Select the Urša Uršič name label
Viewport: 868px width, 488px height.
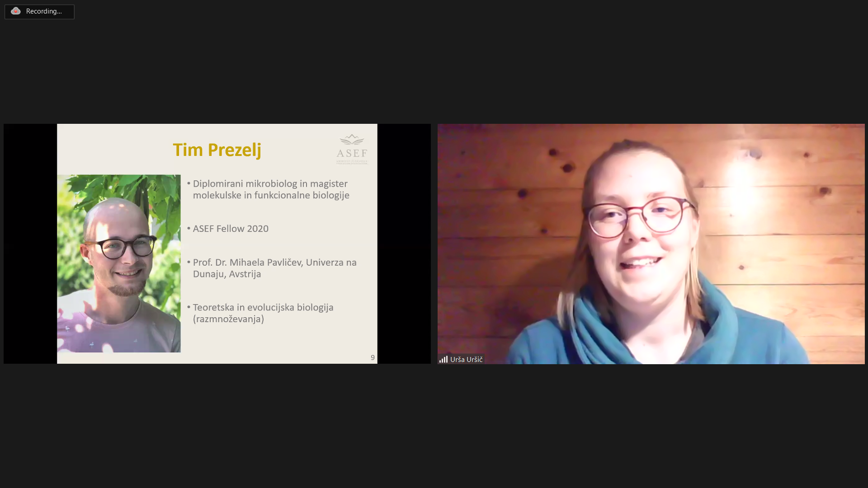coord(466,359)
